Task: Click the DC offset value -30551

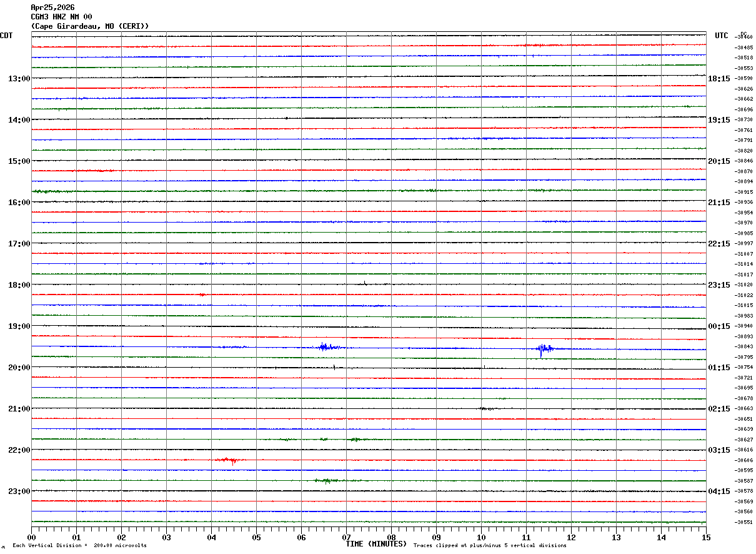Action: coord(744,522)
